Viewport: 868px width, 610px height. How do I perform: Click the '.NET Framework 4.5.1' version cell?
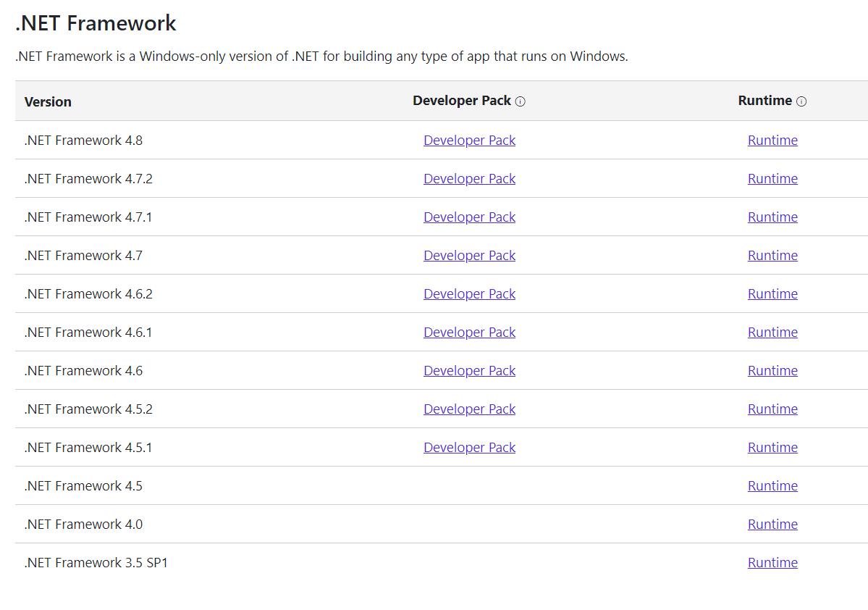click(x=88, y=448)
